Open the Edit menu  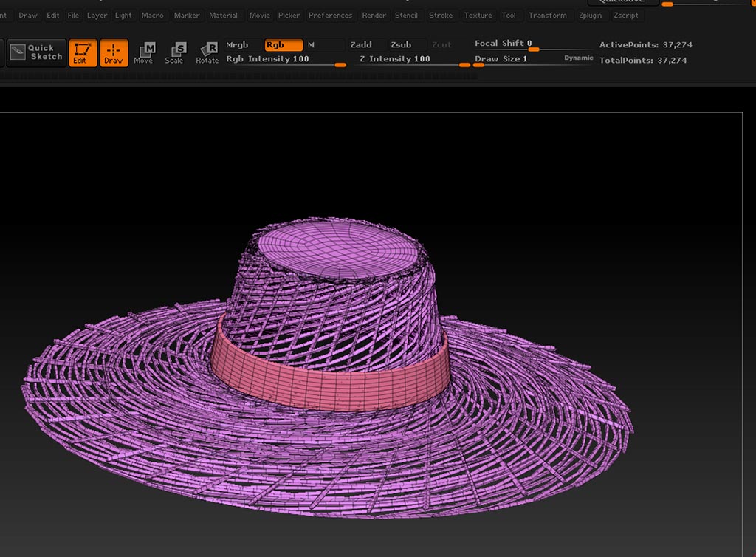(53, 16)
